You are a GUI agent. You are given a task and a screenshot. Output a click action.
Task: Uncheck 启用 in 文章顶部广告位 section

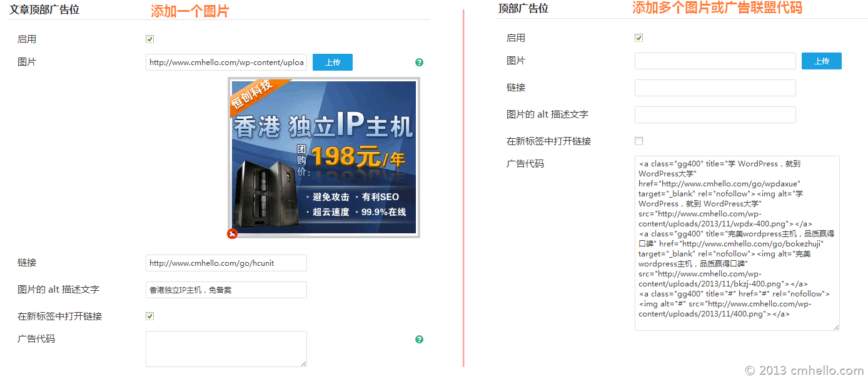pyautogui.click(x=149, y=39)
